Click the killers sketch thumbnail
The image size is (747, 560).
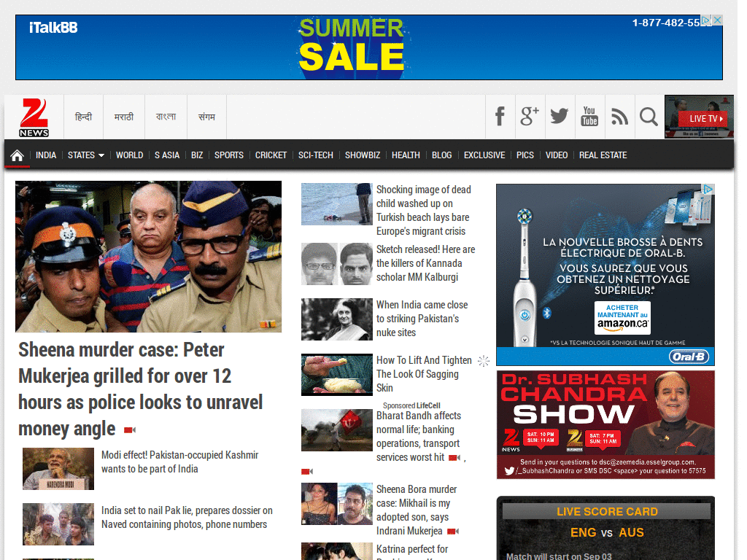pos(337,264)
